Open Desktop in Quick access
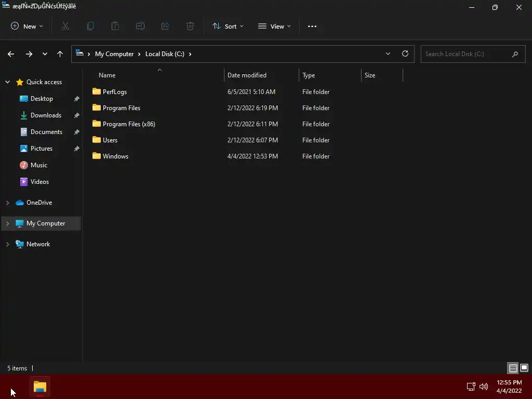This screenshot has height=399, width=532. click(x=42, y=99)
